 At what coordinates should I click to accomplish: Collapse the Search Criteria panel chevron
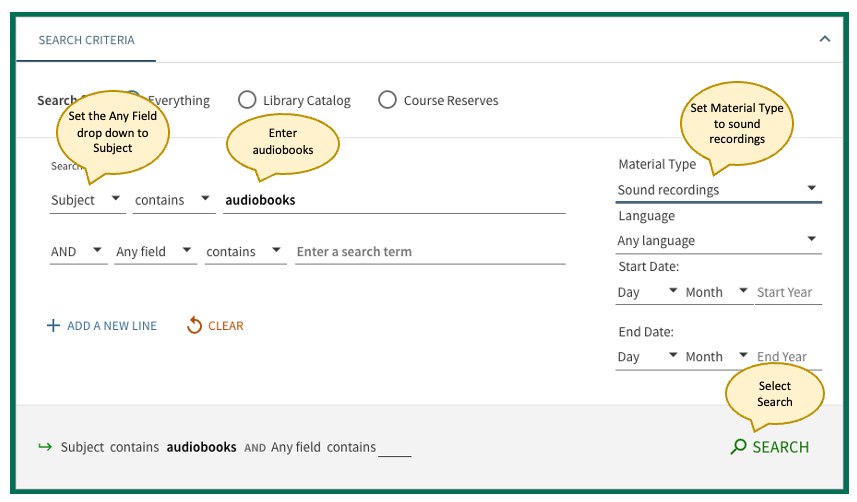[x=824, y=39]
